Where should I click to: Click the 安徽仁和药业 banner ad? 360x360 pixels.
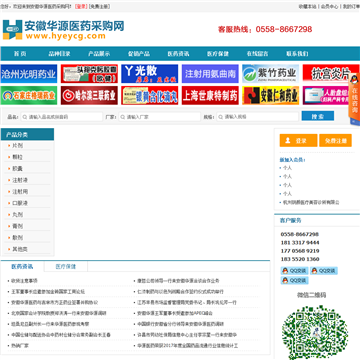tap(271, 95)
